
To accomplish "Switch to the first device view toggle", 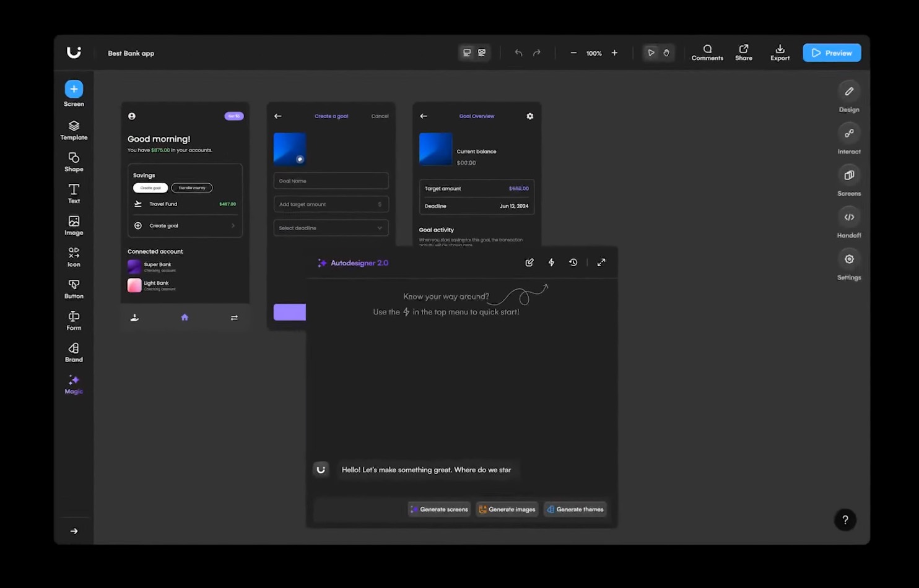I will (x=467, y=53).
